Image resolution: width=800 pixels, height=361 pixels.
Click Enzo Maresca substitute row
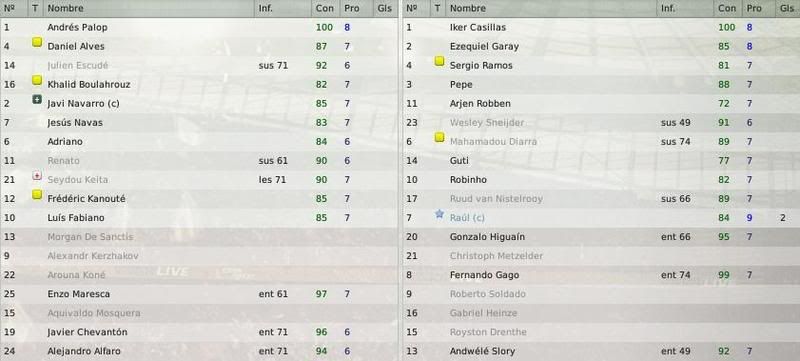pos(199,294)
